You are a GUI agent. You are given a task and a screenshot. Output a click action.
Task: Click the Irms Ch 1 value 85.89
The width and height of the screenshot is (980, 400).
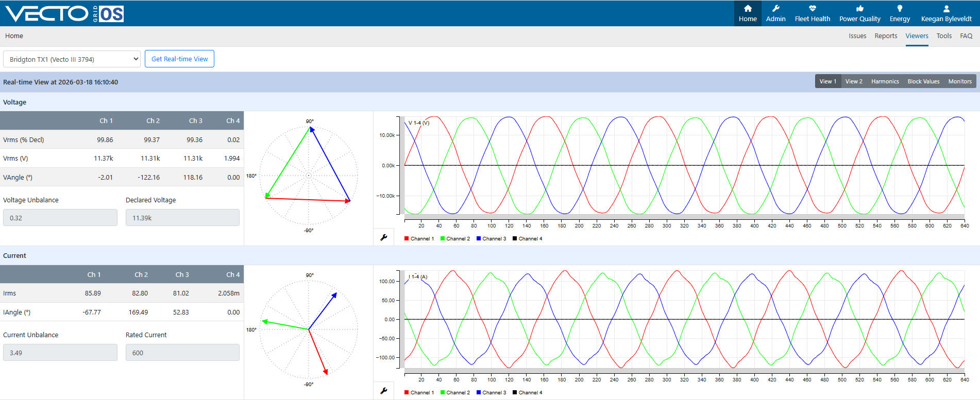click(x=93, y=293)
